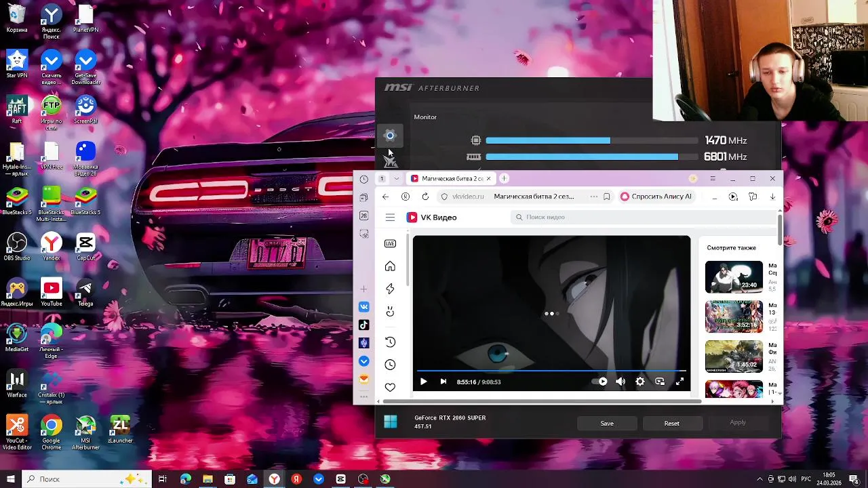Open a new browser tab

[504, 178]
